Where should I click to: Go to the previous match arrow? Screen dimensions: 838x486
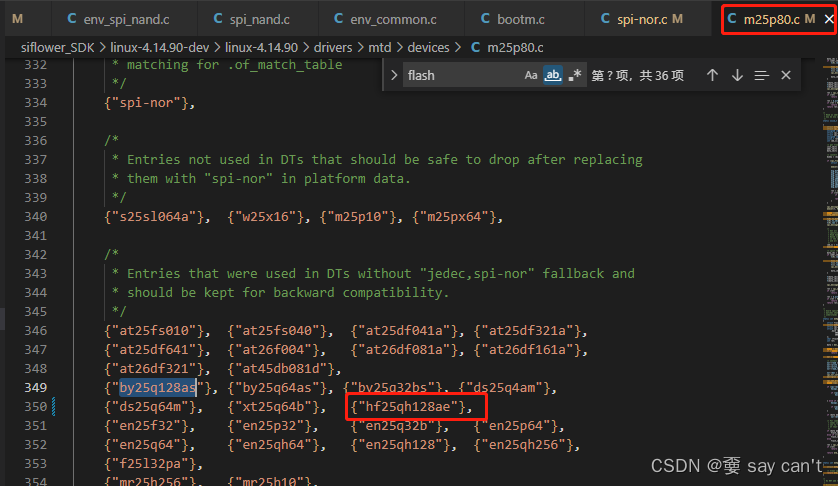[x=712, y=75]
